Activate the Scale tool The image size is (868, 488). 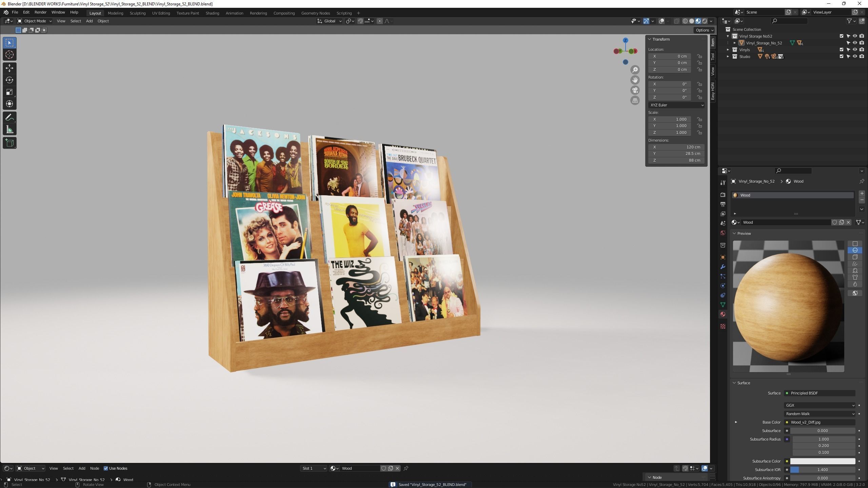(x=9, y=92)
